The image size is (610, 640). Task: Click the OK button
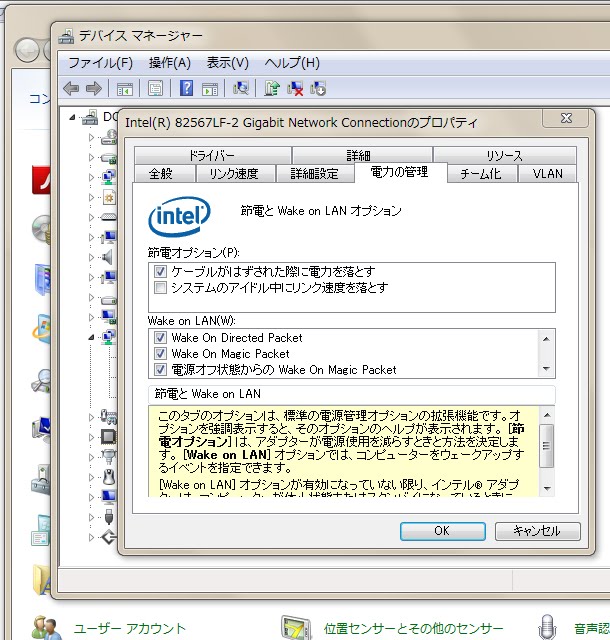[443, 531]
